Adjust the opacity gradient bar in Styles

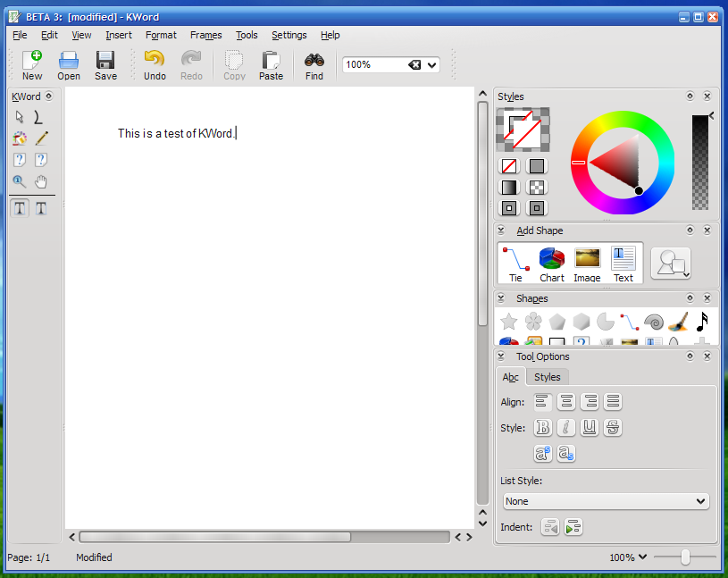[x=700, y=163]
